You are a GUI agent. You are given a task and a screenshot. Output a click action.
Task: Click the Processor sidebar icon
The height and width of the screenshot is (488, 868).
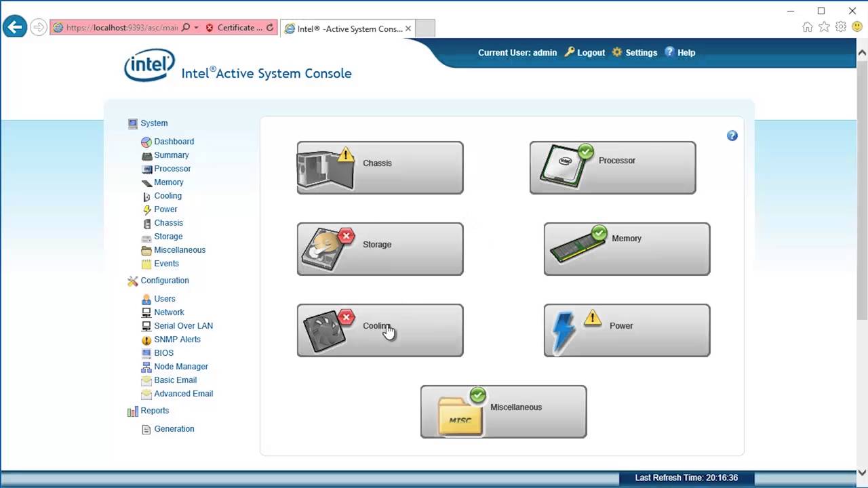[x=146, y=169]
